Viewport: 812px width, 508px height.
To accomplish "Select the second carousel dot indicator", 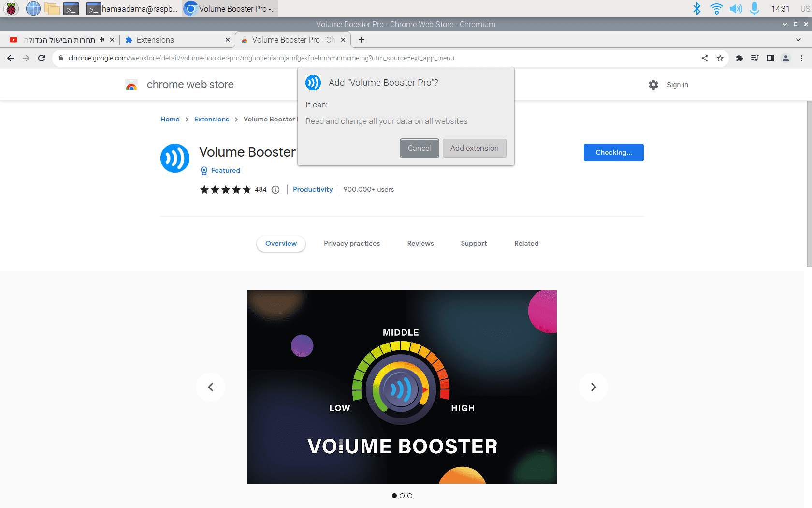I will (402, 496).
